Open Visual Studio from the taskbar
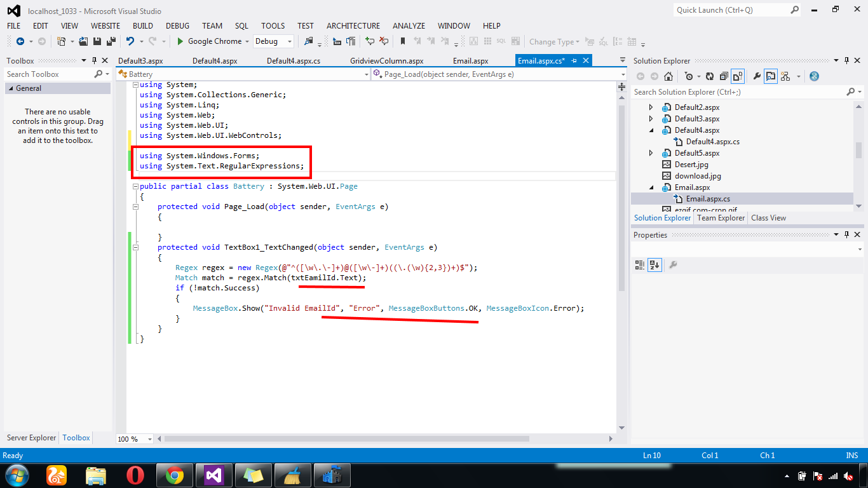Screen dimensions: 868x488 pyautogui.click(x=214, y=475)
